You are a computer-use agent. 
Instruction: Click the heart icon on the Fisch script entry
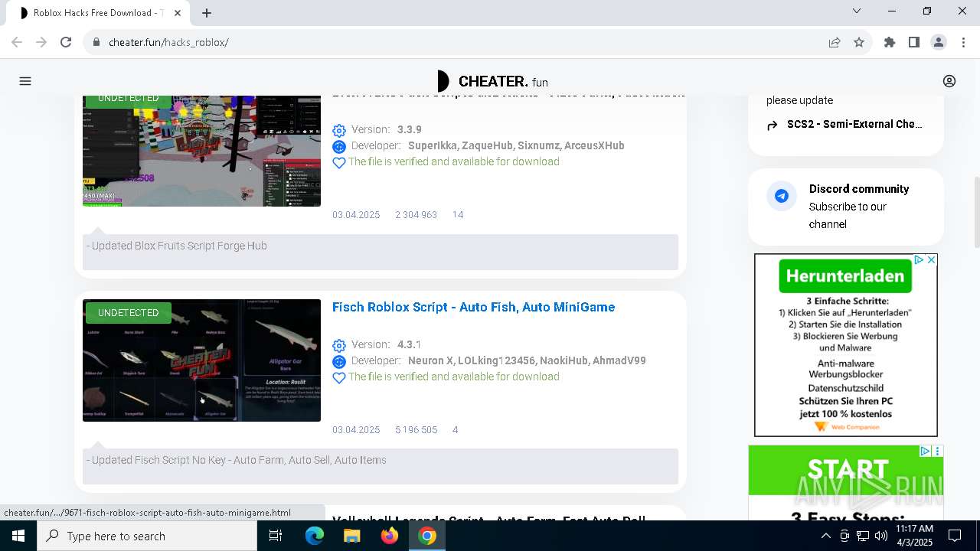click(339, 378)
